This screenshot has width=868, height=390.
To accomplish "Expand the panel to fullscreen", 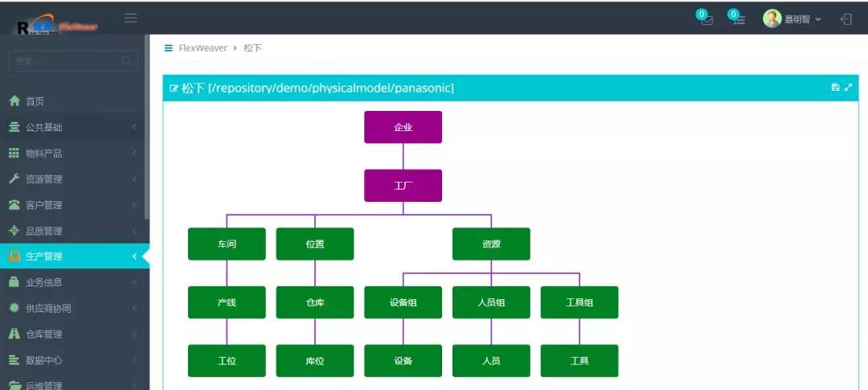I will click(848, 87).
